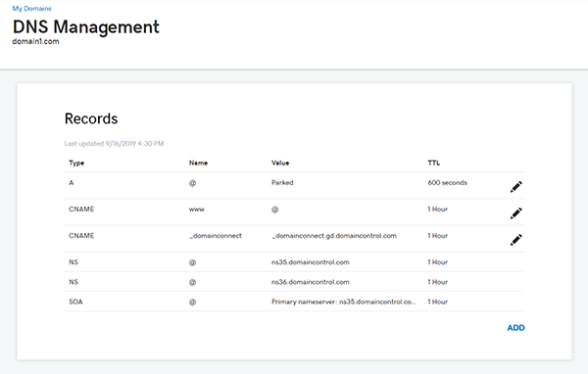Edit the _domainconnect CNAME record pencil icon
This screenshot has height=374, width=588.
(x=516, y=240)
